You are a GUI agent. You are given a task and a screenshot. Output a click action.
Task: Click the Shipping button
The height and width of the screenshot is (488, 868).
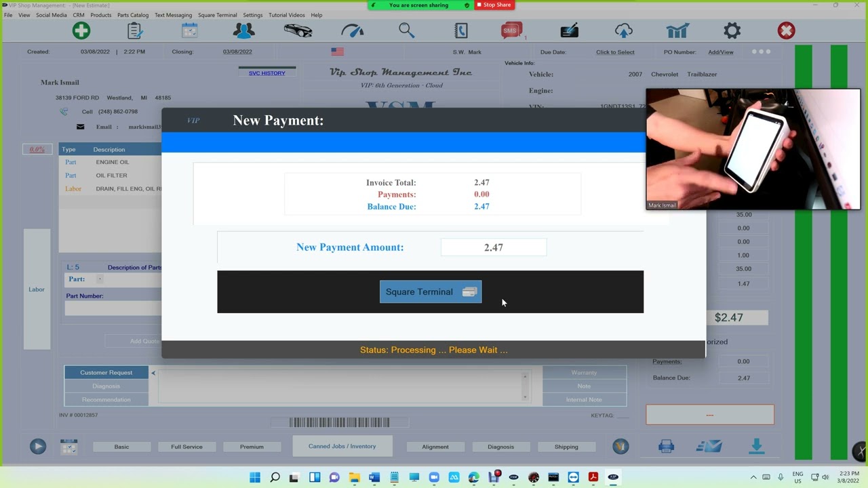tap(566, 447)
